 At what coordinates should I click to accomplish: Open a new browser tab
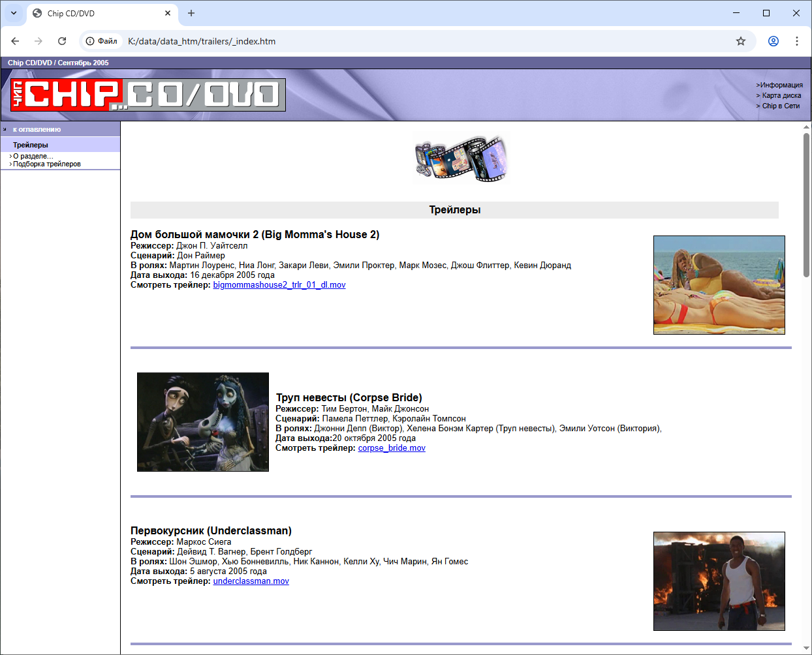coord(191,13)
